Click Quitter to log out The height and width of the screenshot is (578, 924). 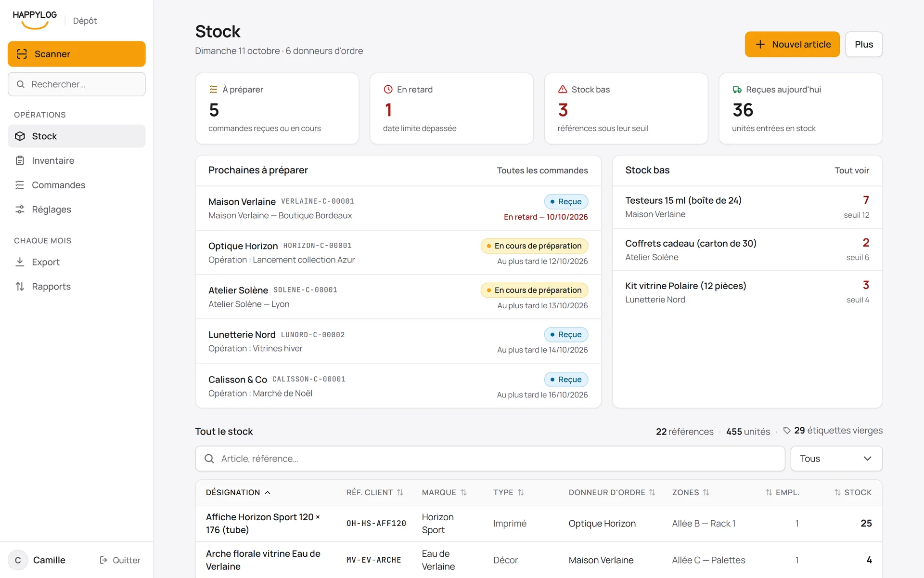120,560
